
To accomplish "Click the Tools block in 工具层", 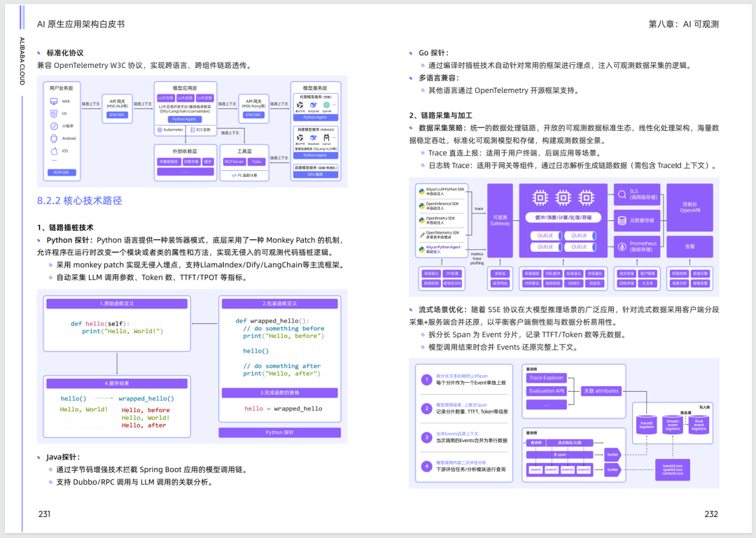I will click(256, 162).
